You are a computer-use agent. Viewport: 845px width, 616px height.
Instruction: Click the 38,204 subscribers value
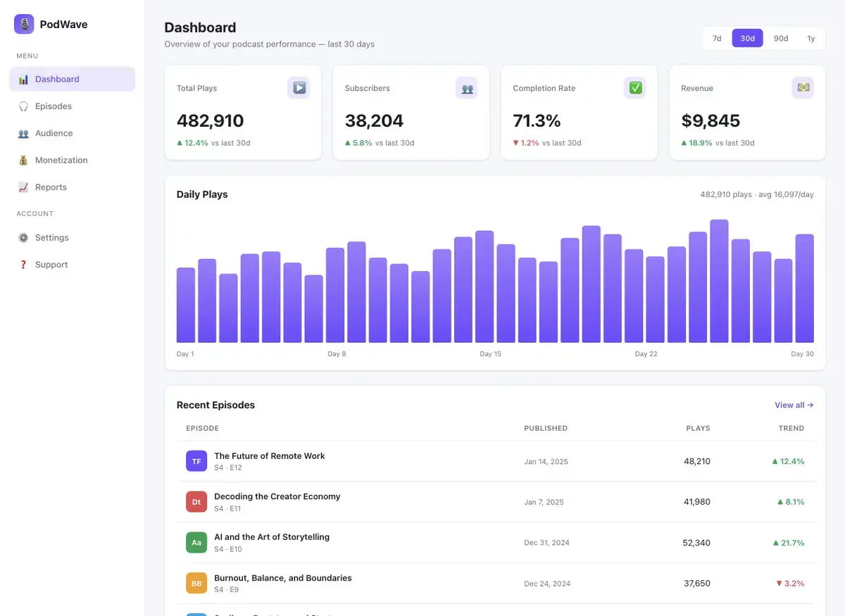[374, 120]
